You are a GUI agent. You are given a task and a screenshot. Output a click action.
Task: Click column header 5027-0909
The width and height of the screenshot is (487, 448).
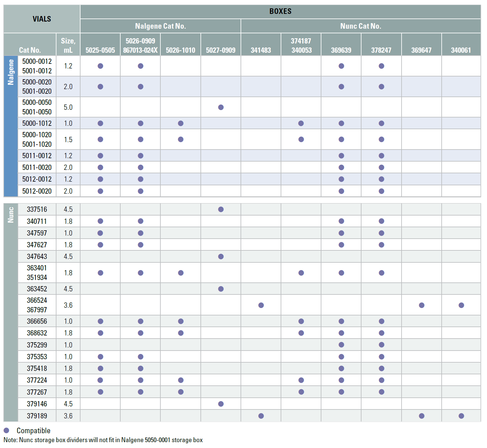(221, 44)
